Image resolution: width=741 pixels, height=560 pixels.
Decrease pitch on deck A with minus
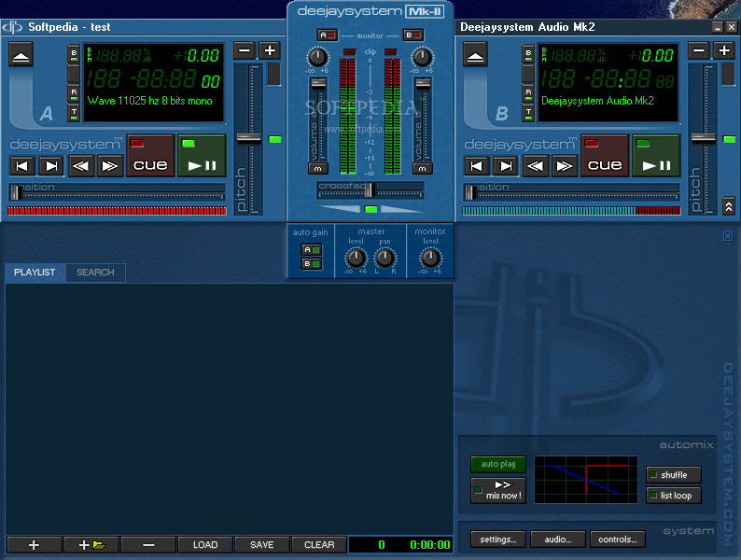245,50
